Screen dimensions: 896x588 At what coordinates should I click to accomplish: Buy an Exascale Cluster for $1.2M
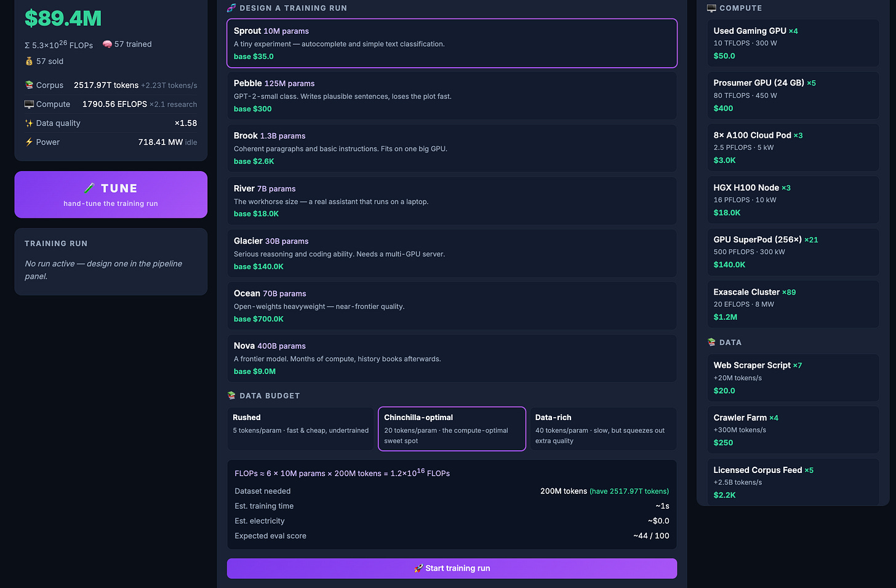coord(793,304)
